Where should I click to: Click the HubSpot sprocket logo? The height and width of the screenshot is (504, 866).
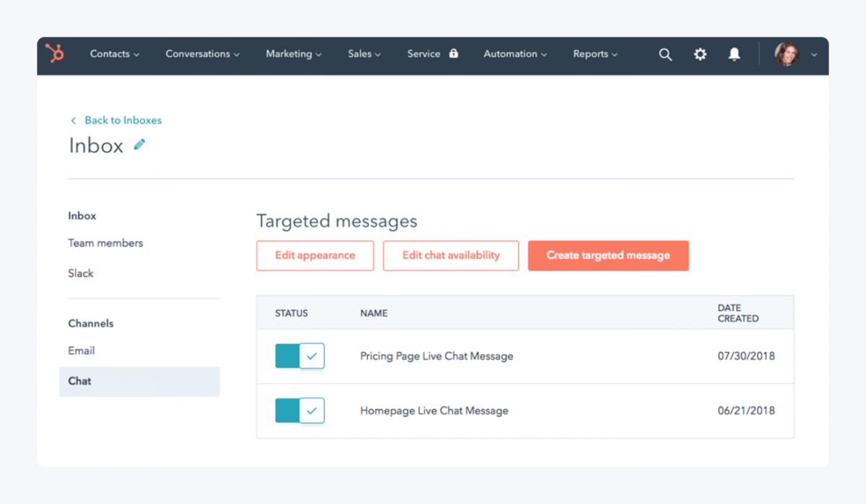point(55,53)
